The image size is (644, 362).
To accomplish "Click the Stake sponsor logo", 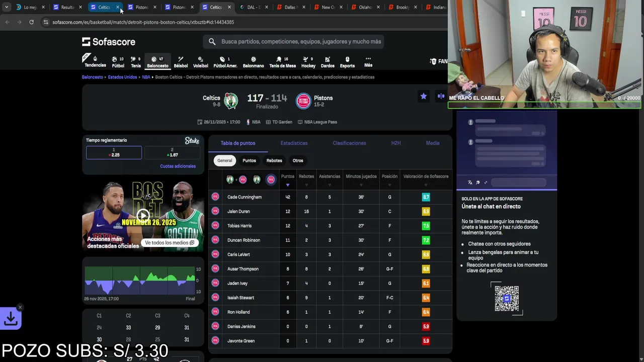I will tap(192, 141).
